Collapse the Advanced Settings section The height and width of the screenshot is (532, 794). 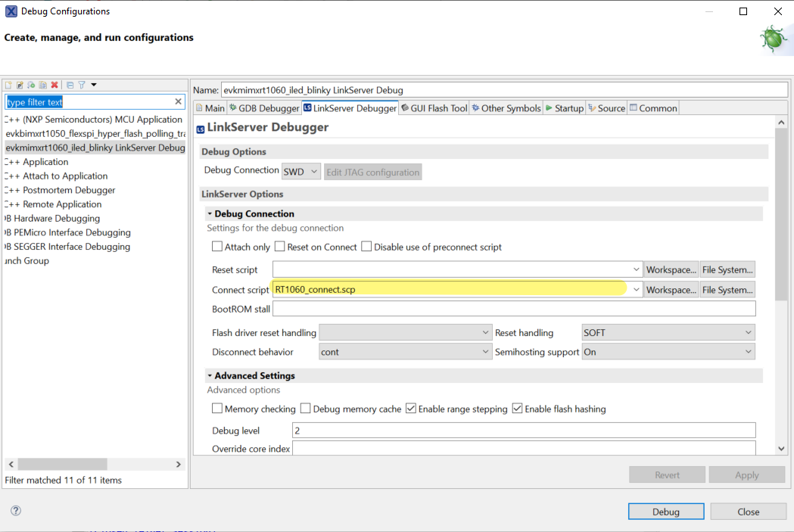click(x=210, y=375)
